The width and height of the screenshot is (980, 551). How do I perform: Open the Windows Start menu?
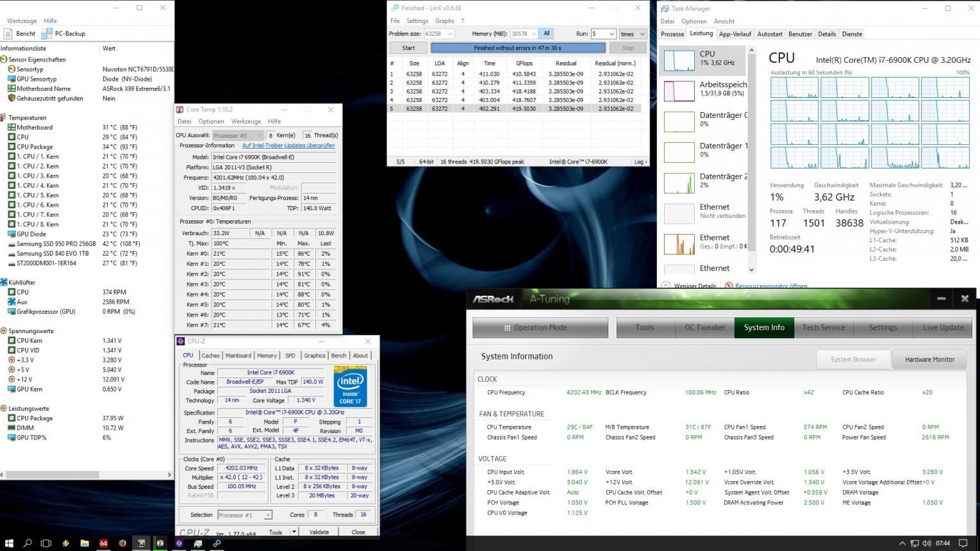pyautogui.click(x=9, y=543)
